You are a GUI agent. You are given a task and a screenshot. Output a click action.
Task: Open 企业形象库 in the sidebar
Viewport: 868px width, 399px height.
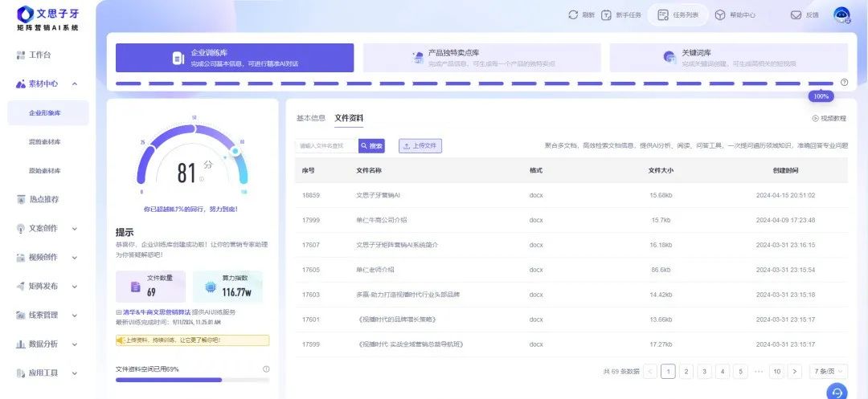pos(48,112)
